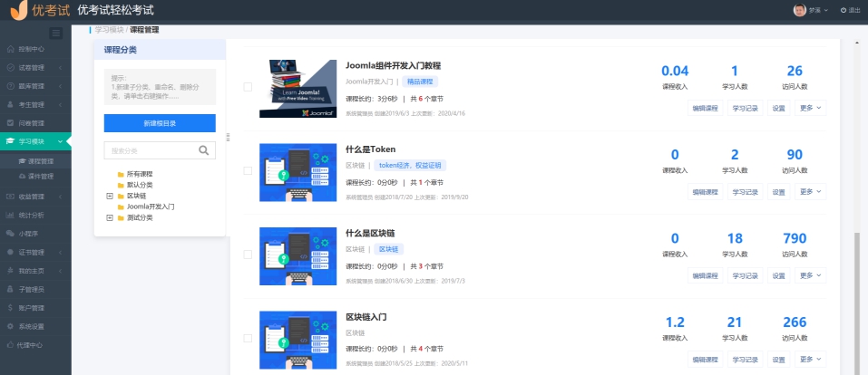This screenshot has width=868, height=375.
Task: Click the 退出 logout link
Action: [850, 10]
